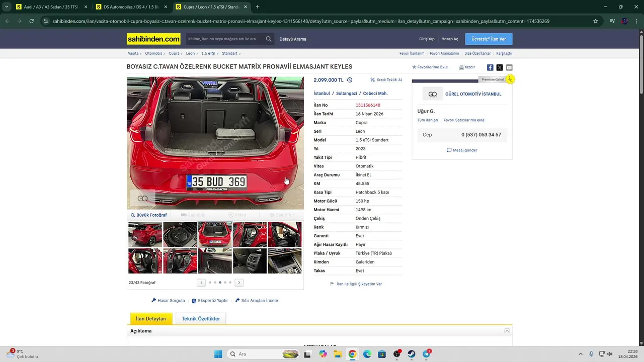Go to next gallery thumbnail page
The height and width of the screenshot is (362, 644).
[239, 283]
